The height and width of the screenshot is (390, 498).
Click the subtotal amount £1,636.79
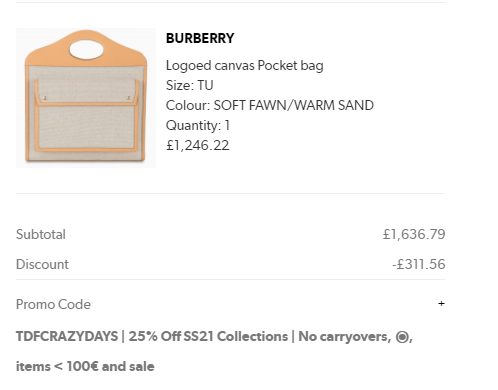click(414, 234)
